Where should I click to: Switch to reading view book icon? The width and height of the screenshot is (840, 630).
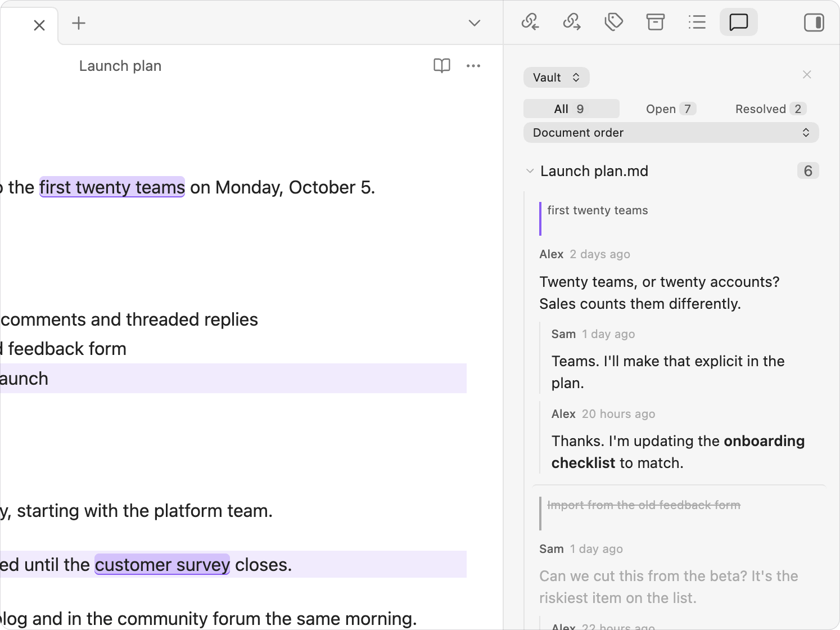[x=442, y=66]
